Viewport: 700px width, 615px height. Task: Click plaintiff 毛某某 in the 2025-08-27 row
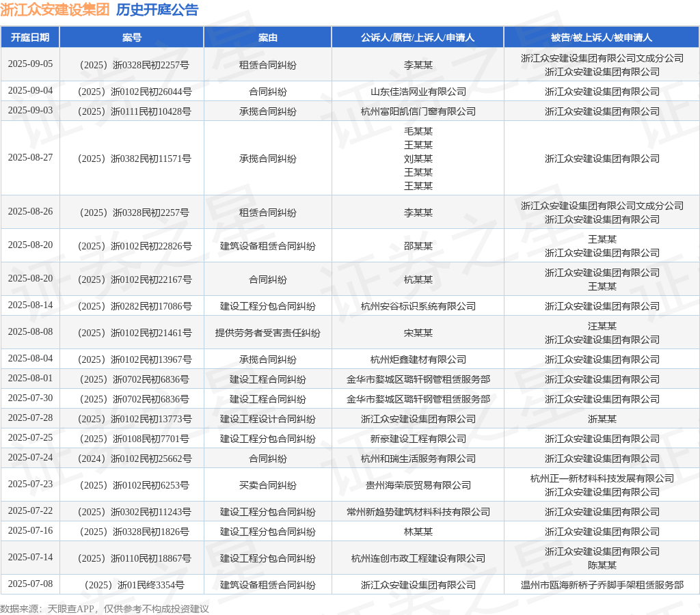418,131
